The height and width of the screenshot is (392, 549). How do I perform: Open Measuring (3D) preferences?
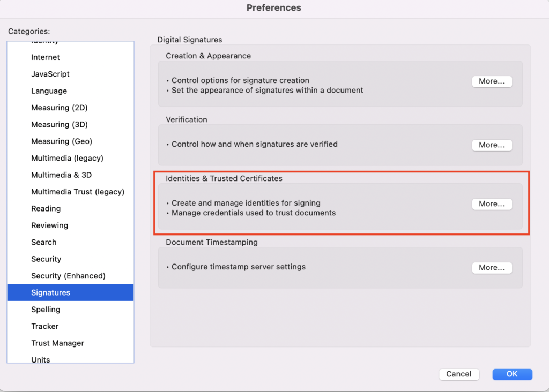pyautogui.click(x=60, y=125)
